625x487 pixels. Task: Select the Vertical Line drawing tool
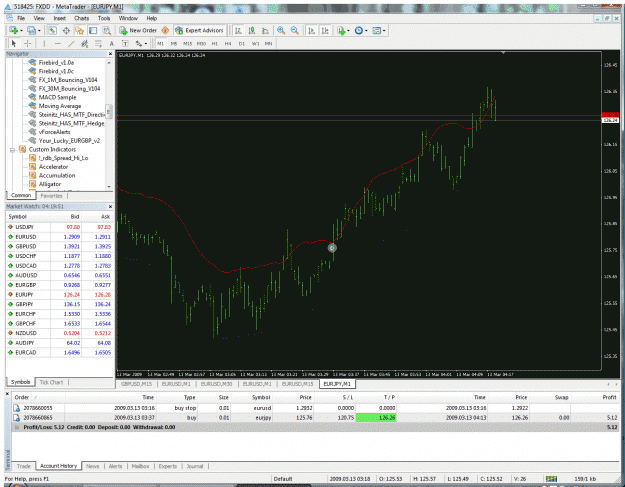[x=44, y=43]
